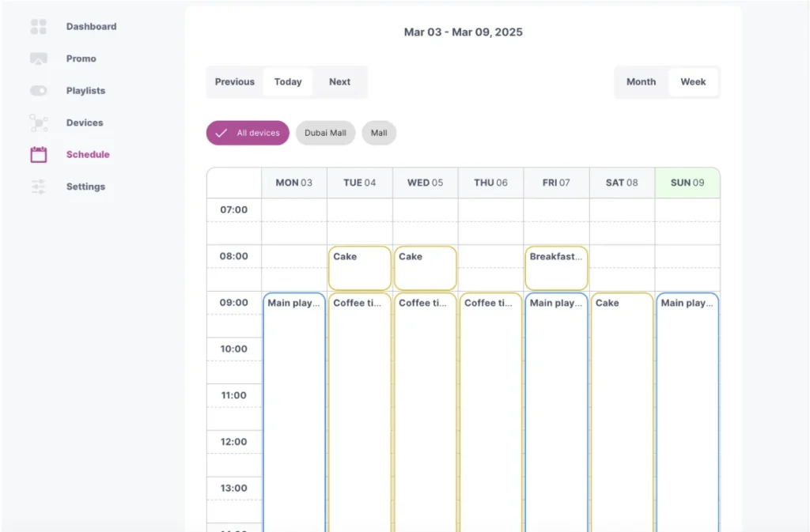Open Tuesday's 08:00 Cake event
The height and width of the screenshot is (532, 810).
360,268
